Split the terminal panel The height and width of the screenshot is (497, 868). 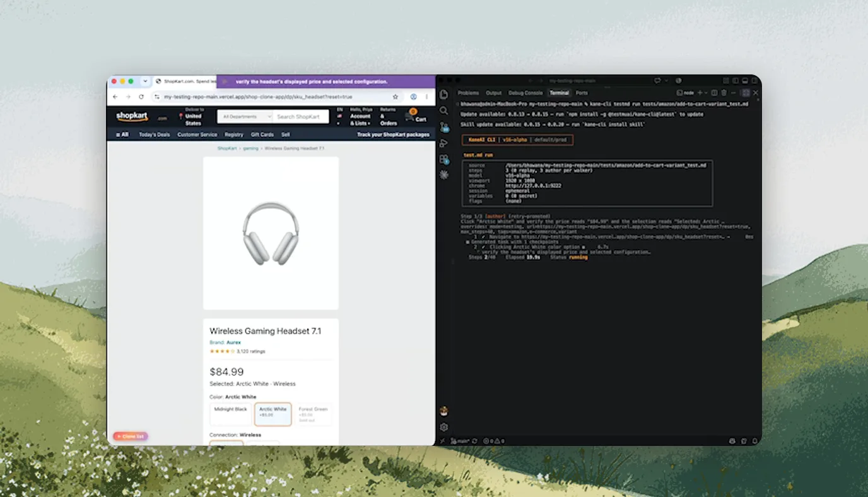pyautogui.click(x=715, y=93)
